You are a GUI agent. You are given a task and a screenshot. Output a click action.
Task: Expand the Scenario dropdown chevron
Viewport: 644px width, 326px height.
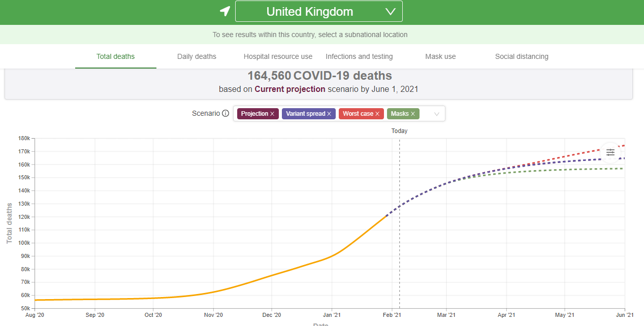click(x=436, y=114)
